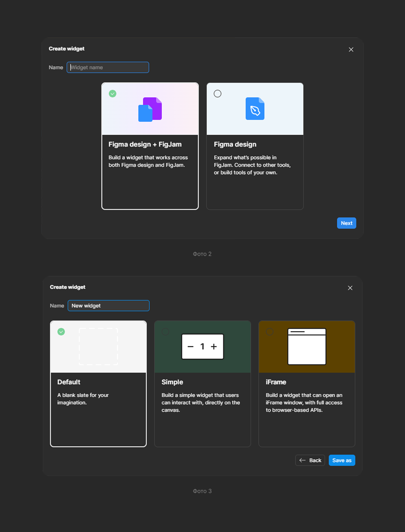
Task: Click the upper dialog Create widget title
Action: [66, 49]
